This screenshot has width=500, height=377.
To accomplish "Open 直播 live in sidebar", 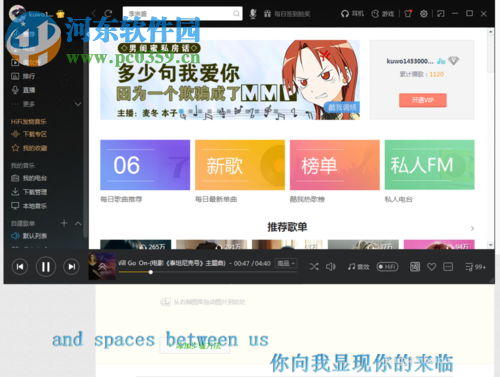I will [23, 90].
